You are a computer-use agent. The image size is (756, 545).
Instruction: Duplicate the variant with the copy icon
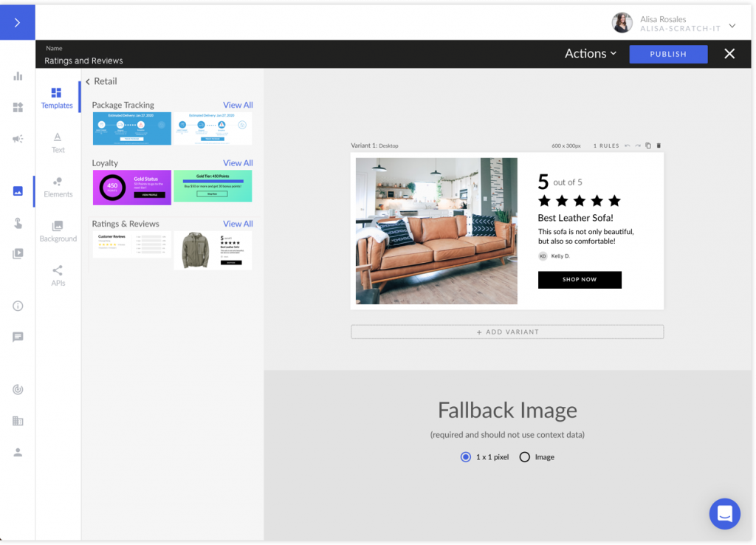[648, 145]
